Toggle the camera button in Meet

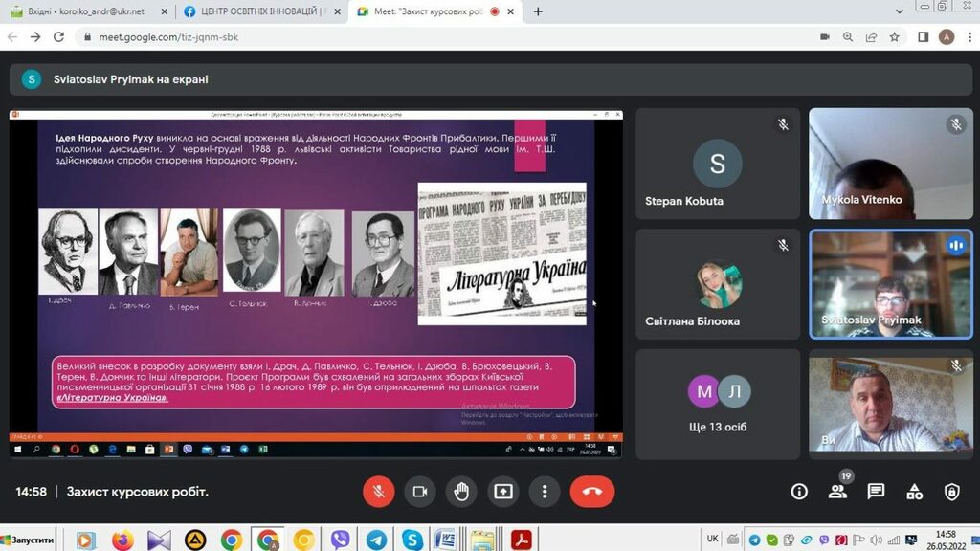click(x=419, y=492)
